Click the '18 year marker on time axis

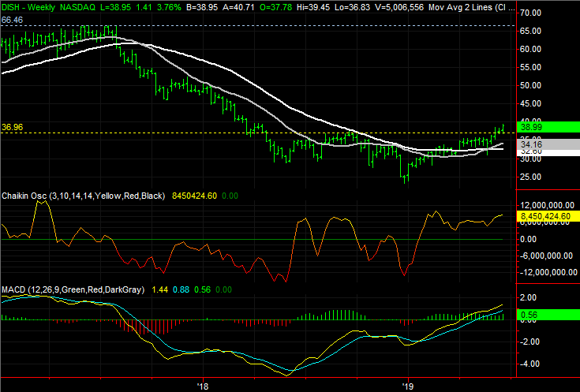(x=203, y=386)
